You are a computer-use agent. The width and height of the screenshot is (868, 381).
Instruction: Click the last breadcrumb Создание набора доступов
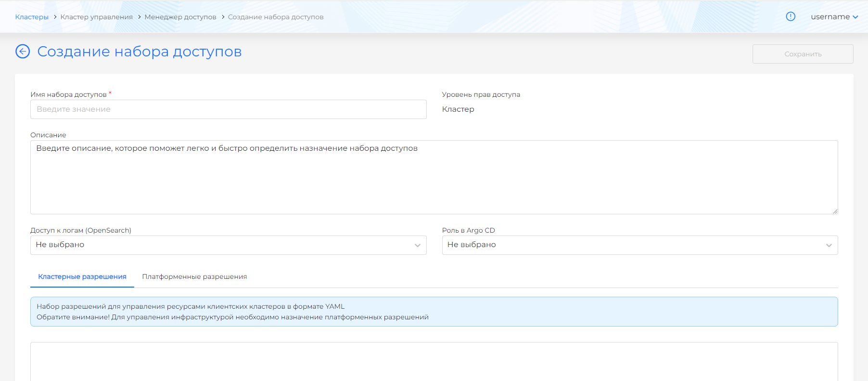(x=276, y=17)
